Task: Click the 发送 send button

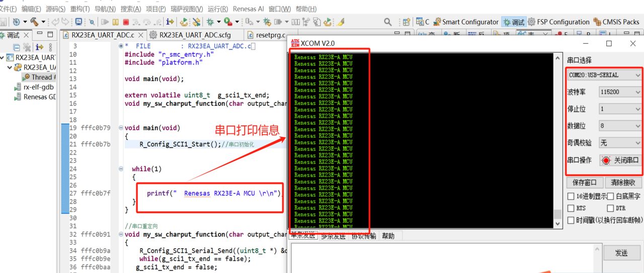Action: coord(622,253)
